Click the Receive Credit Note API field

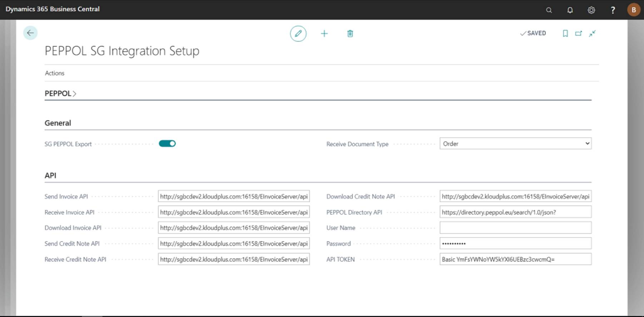[x=234, y=259]
